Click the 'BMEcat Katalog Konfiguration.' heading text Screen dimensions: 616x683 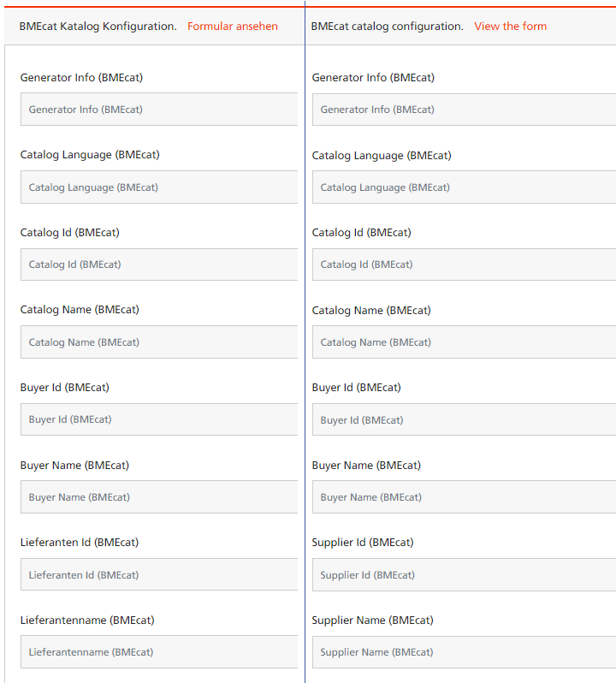(x=98, y=27)
